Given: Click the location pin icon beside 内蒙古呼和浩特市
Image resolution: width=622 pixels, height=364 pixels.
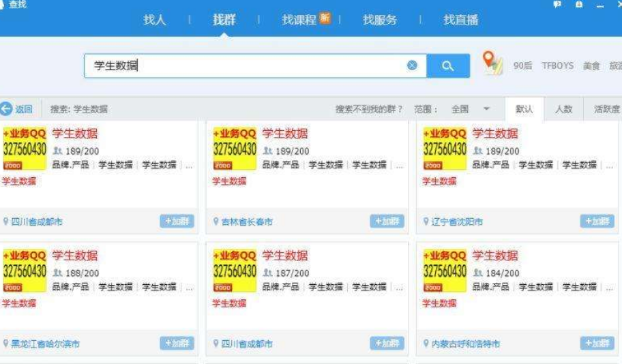Looking at the screenshot, I should tap(426, 344).
